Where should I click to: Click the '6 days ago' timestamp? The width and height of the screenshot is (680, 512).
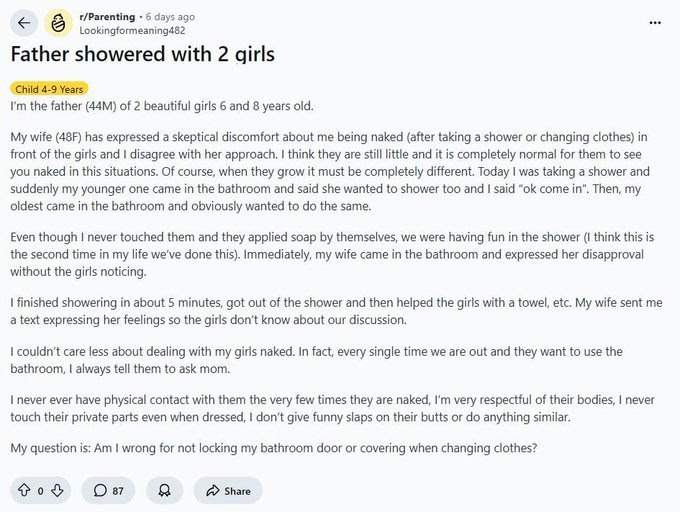point(170,17)
